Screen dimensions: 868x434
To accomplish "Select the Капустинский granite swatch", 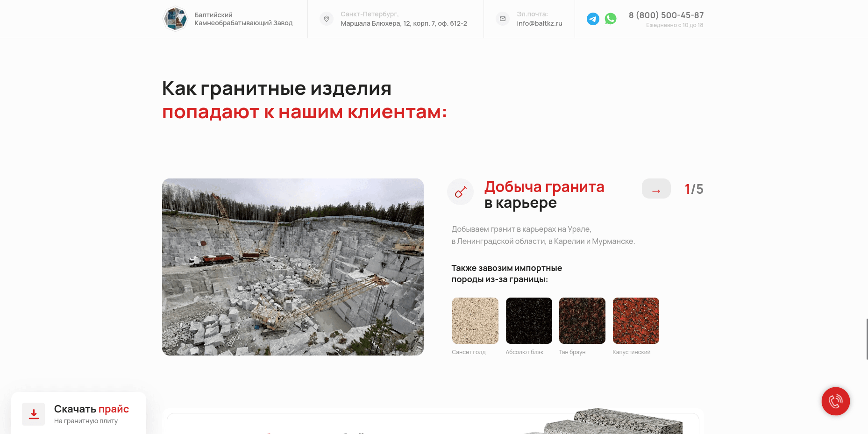I will tap(636, 320).
